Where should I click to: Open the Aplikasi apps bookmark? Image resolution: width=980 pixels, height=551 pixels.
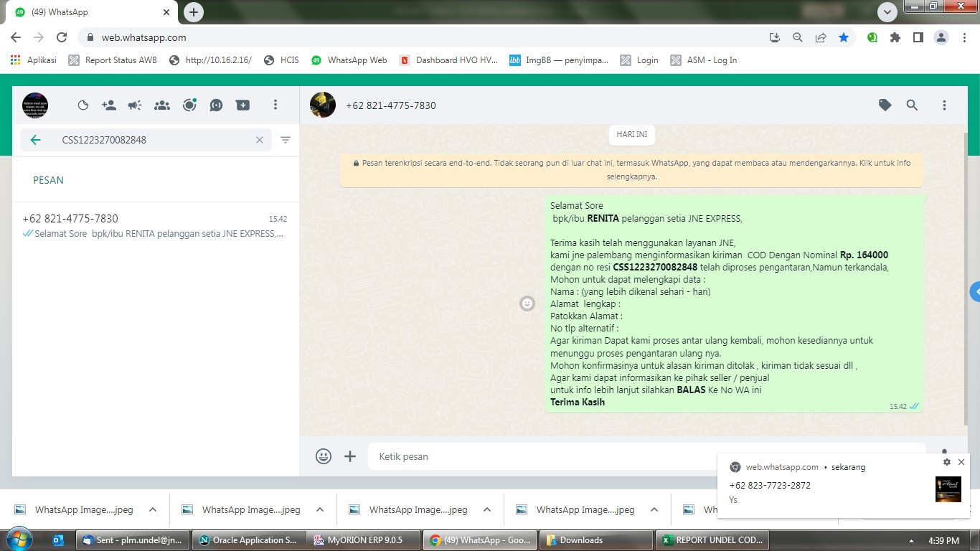point(34,60)
